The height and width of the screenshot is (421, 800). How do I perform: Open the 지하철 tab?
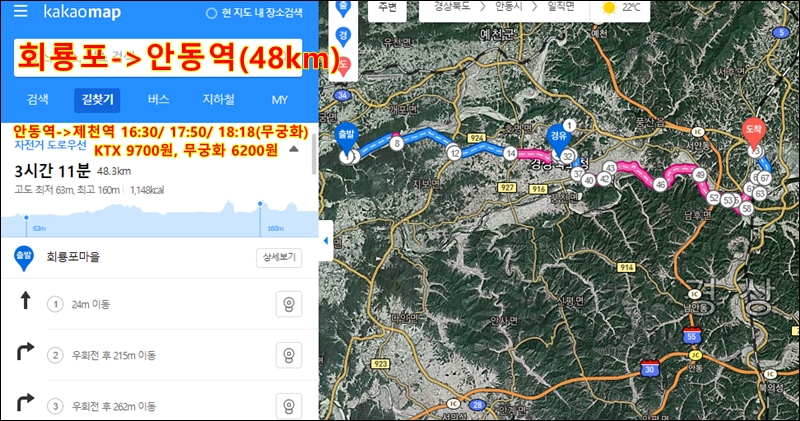coord(218,100)
